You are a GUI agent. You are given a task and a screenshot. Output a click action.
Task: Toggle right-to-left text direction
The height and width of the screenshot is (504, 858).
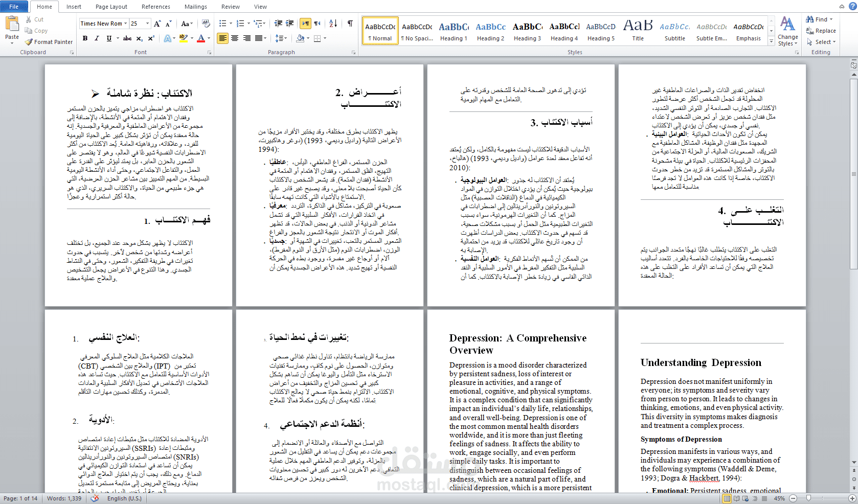tap(318, 24)
